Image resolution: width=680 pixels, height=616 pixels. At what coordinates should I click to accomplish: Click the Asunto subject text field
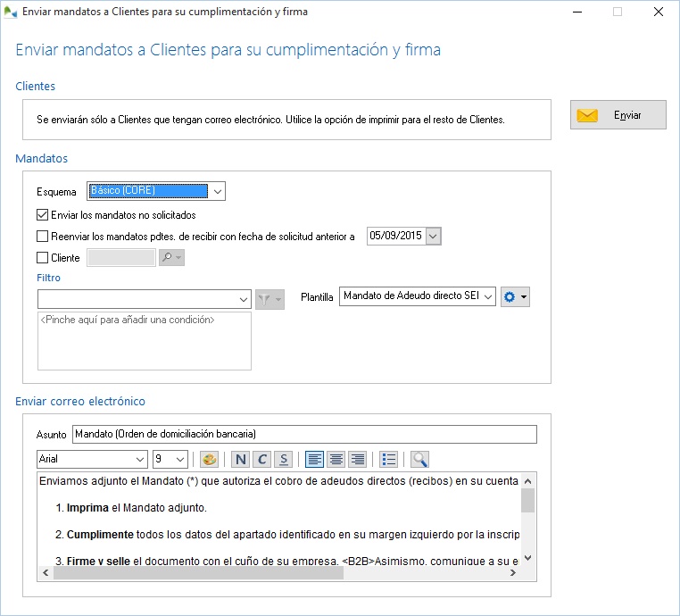coord(303,435)
